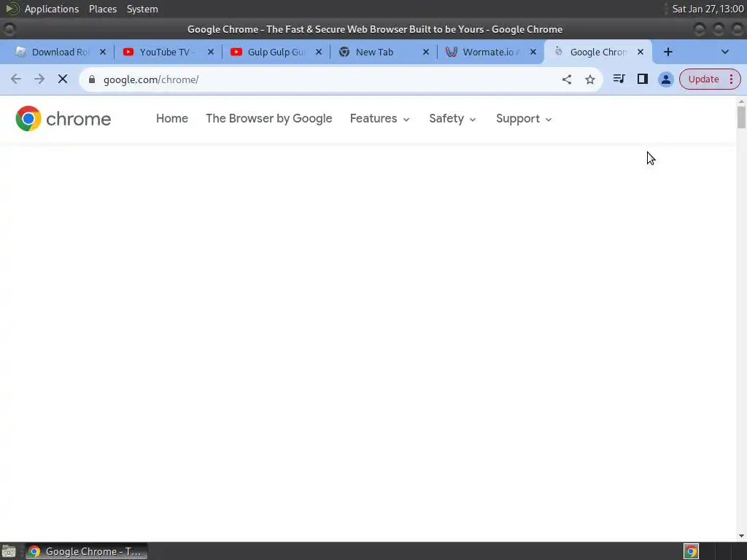Screen dimensions: 747x560
Task: Close the YouTube TV tab
Action: 211,52
